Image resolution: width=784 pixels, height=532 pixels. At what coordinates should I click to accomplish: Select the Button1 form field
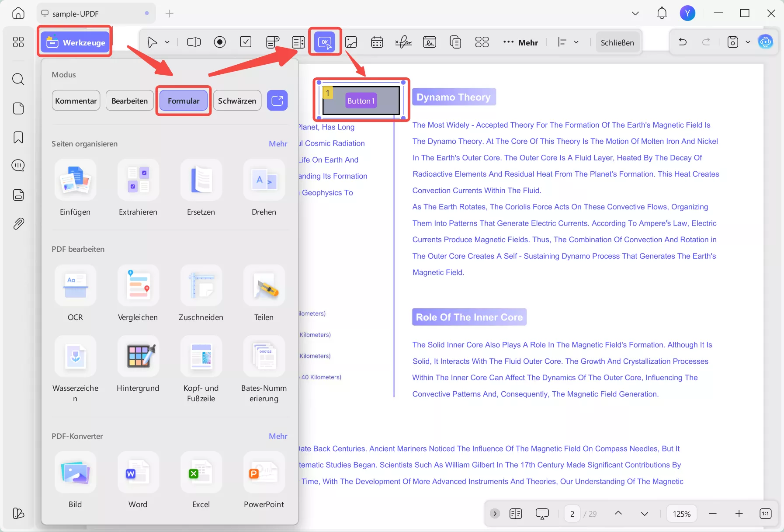point(361,101)
